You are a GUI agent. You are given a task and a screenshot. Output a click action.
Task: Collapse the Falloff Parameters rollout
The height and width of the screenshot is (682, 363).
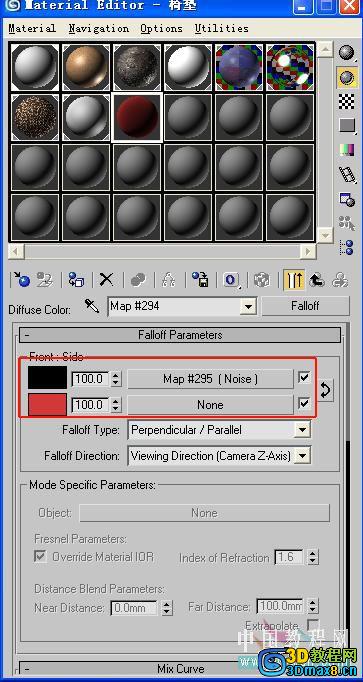point(180,335)
